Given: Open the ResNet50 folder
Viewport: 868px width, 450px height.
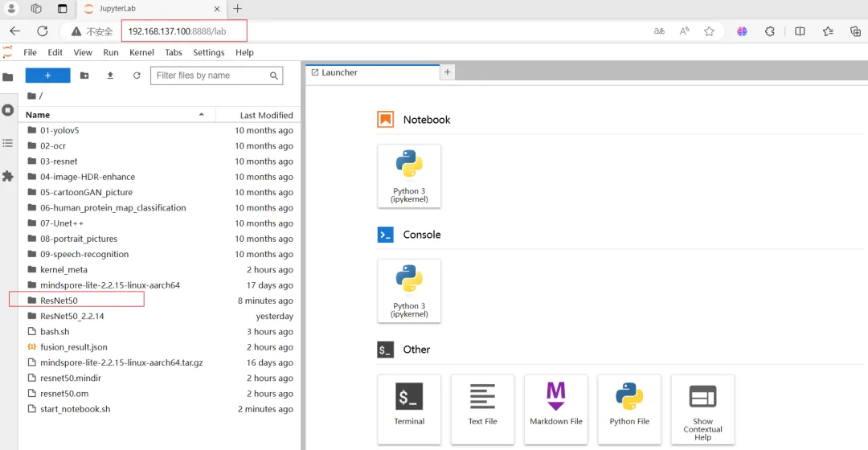Looking at the screenshot, I should pyautogui.click(x=59, y=301).
